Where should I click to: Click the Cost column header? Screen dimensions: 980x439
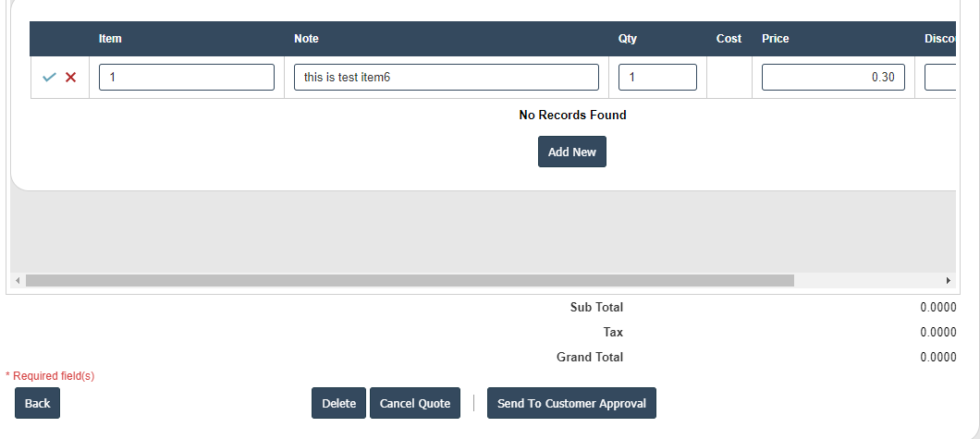(x=729, y=39)
